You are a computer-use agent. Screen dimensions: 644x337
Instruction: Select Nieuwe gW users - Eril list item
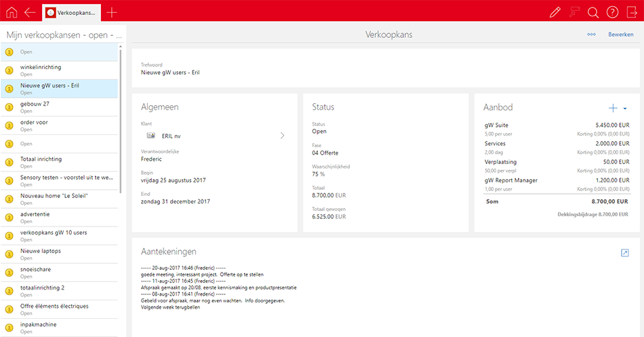click(x=60, y=89)
